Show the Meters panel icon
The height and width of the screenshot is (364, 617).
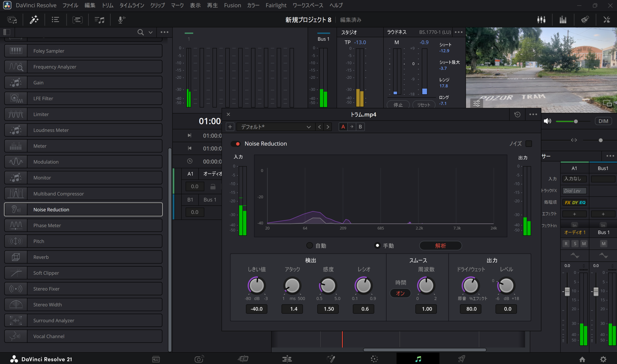563,20
